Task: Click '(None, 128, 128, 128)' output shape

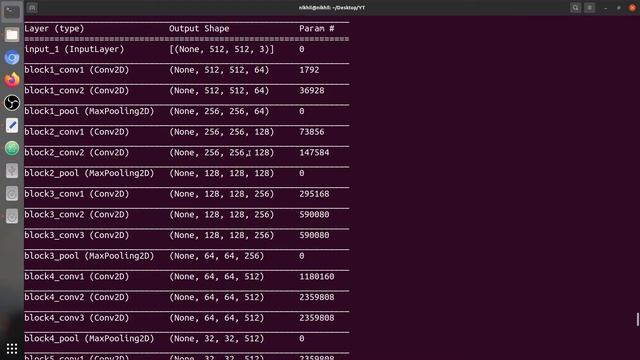Action: [222, 173]
